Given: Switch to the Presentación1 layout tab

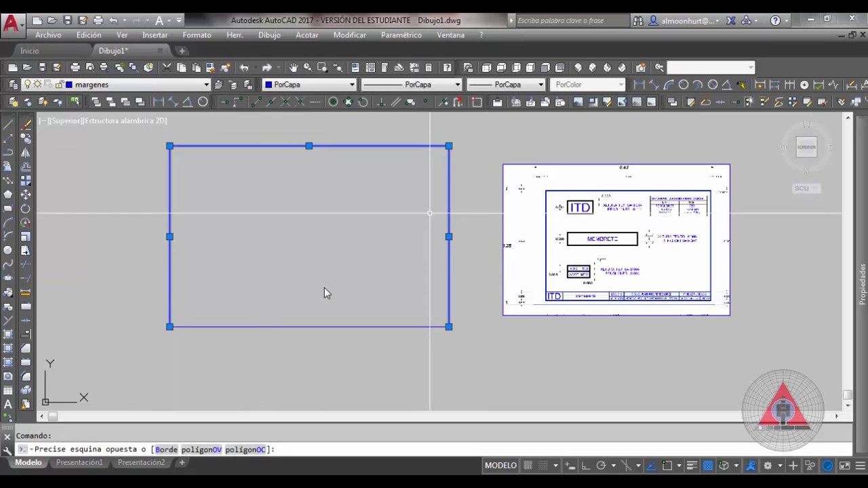Looking at the screenshot, I should point(79,462).
